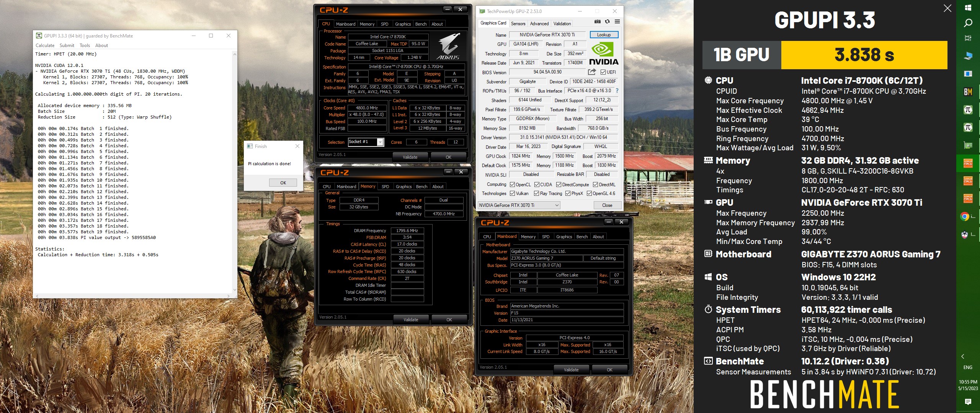Toggle the Vulkan checkbox
The image size is (980, 413).
point(512,193)
